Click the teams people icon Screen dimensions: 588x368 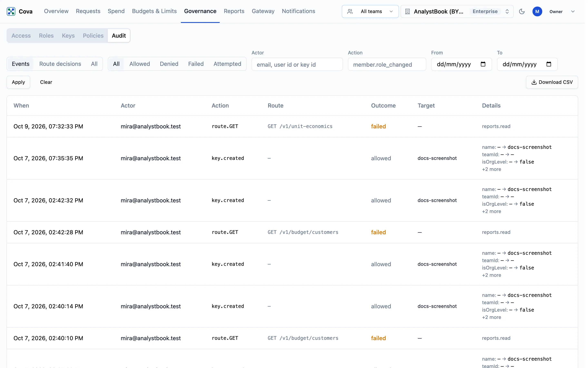tap(350, 11)
